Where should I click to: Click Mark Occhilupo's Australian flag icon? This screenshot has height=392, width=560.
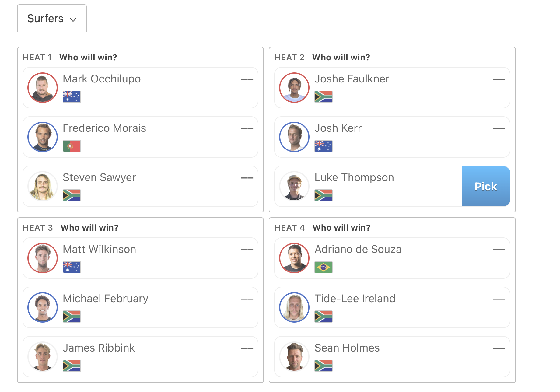pyautogui.click(x=72, y=97)
